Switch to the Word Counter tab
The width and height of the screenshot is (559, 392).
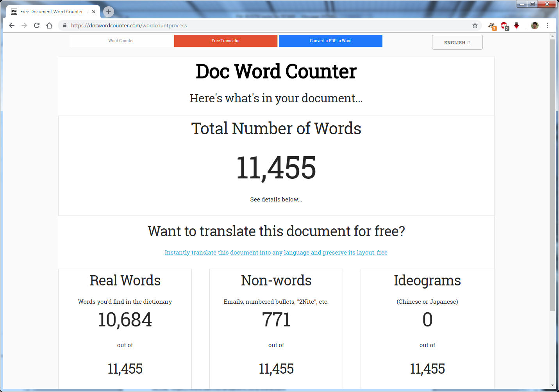click(121, 41)
